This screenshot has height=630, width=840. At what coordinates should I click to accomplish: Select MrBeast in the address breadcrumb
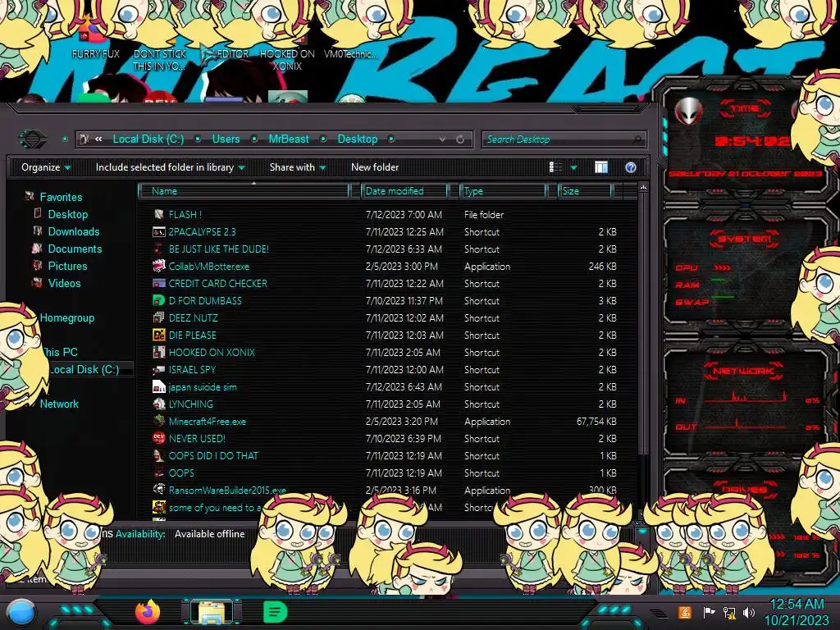pos(289,139)
